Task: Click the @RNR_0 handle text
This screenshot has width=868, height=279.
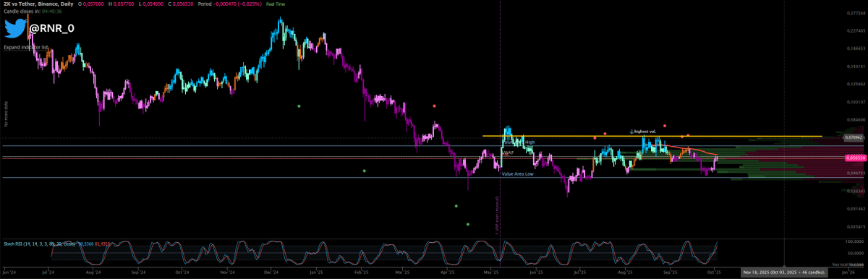Action: pyautogui.click(x=51, y=28)
